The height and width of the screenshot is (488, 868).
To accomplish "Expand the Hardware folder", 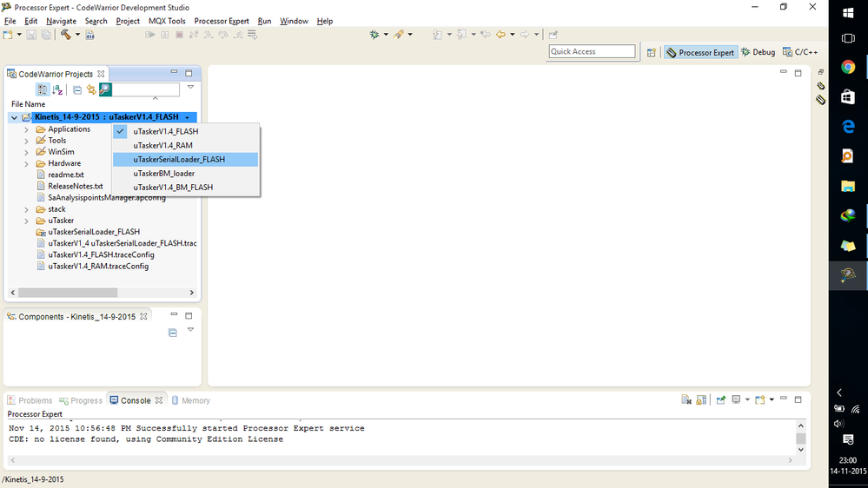I will [26, 164].
